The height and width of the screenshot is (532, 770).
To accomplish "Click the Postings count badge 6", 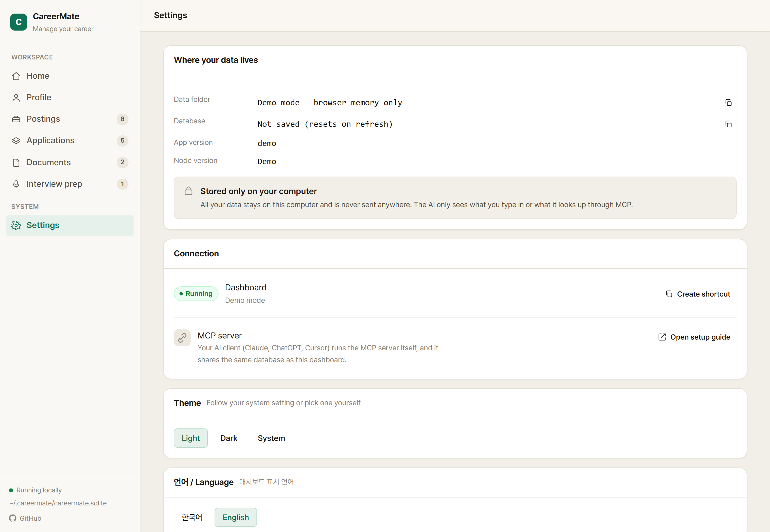I will tap(122, 119).
